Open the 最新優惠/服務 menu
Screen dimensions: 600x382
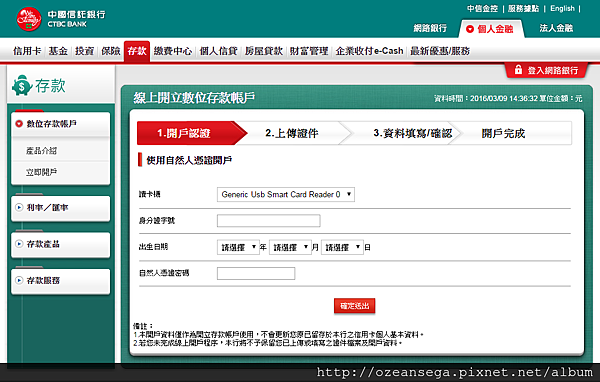tap(440, 51)
